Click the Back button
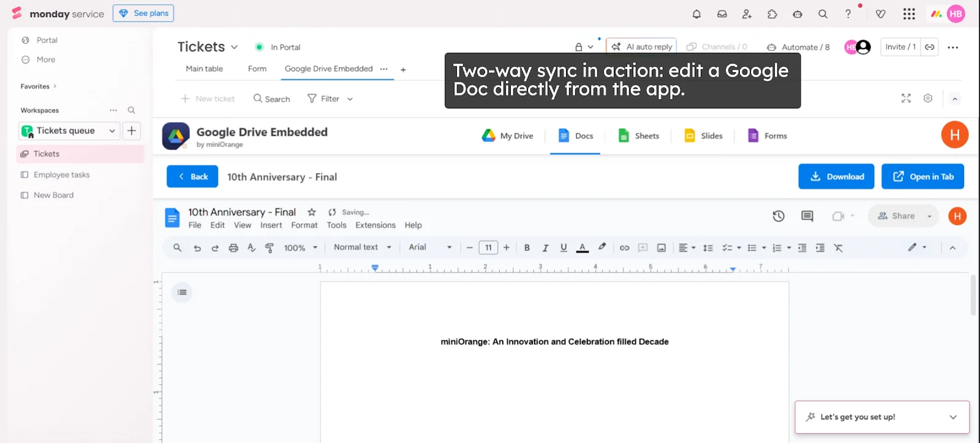The image size is (980, 443). tap(192, 176)
